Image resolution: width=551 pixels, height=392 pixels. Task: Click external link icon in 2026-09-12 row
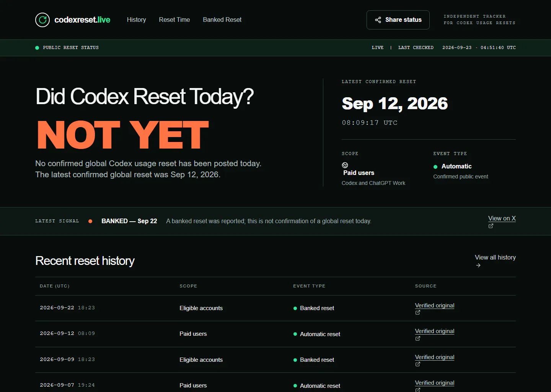[x=418, y=338]
